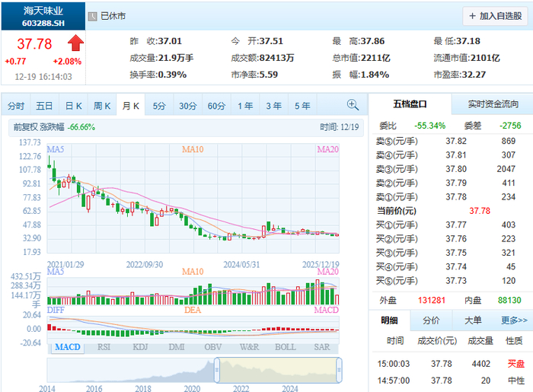Screen dimensions: 533x392
Task: Select the MACD indicator
Action: [x=68, y=347]
